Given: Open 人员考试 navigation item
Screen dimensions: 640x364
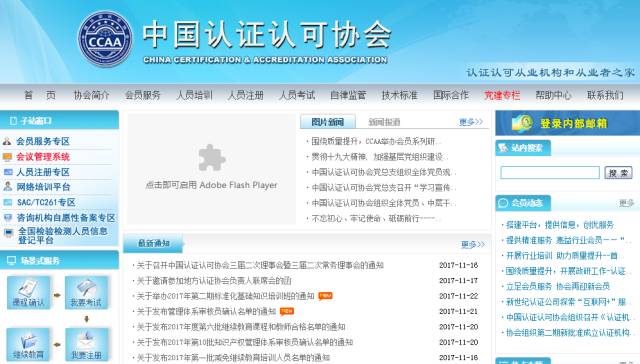Looking at the screenshot, I should [x=297, y=95].
